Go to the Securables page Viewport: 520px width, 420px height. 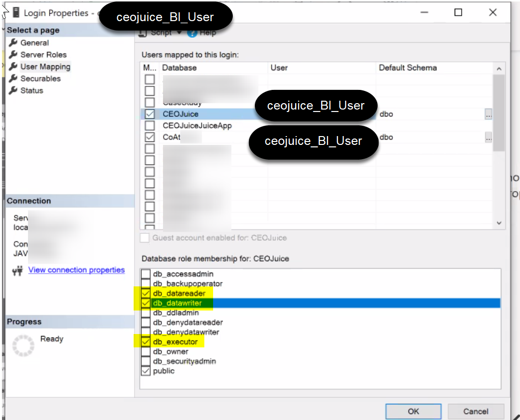(x=40, y=79)
